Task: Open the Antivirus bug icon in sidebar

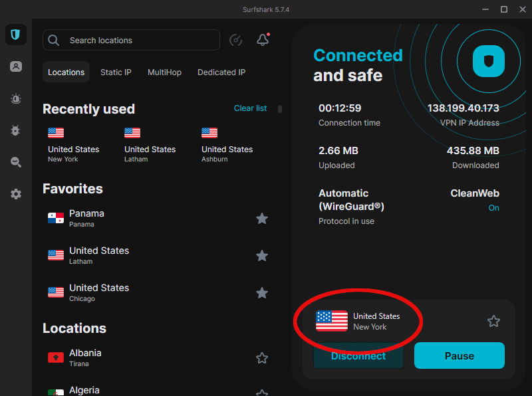Action: tap(15, 130)
